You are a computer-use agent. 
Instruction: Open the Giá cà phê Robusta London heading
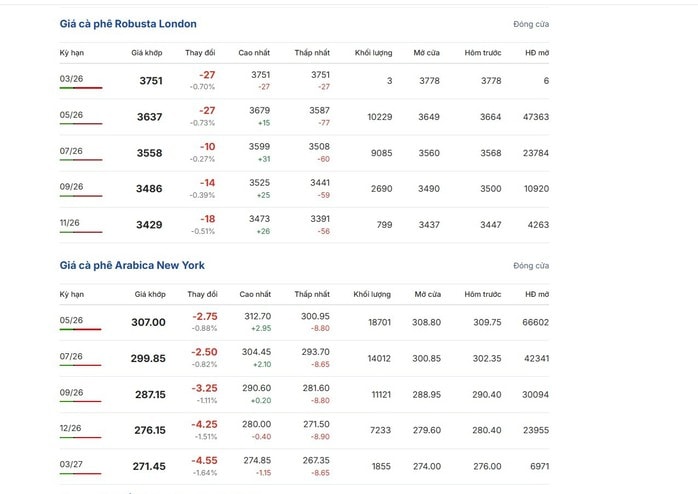(x=128, y=23)
